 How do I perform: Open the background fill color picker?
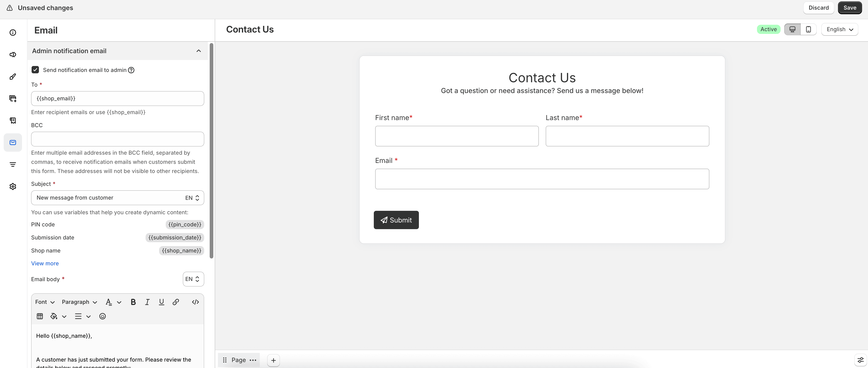[58, 316]
